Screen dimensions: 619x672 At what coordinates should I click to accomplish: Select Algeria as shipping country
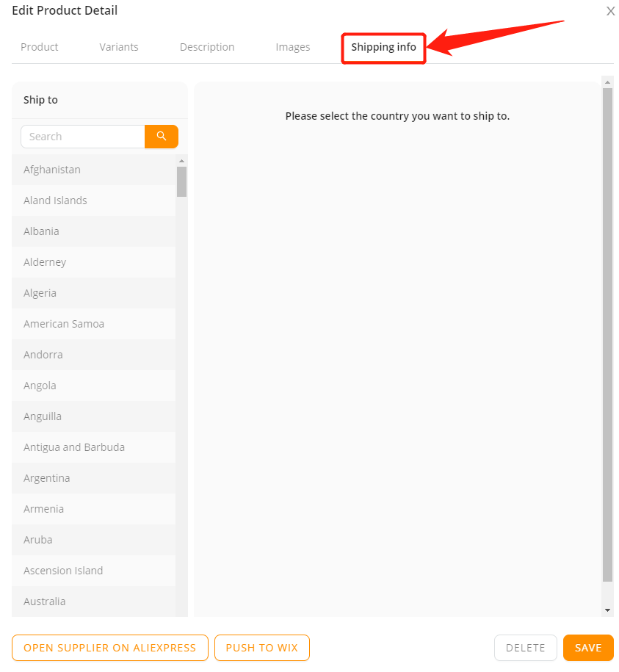pos(94,293)
